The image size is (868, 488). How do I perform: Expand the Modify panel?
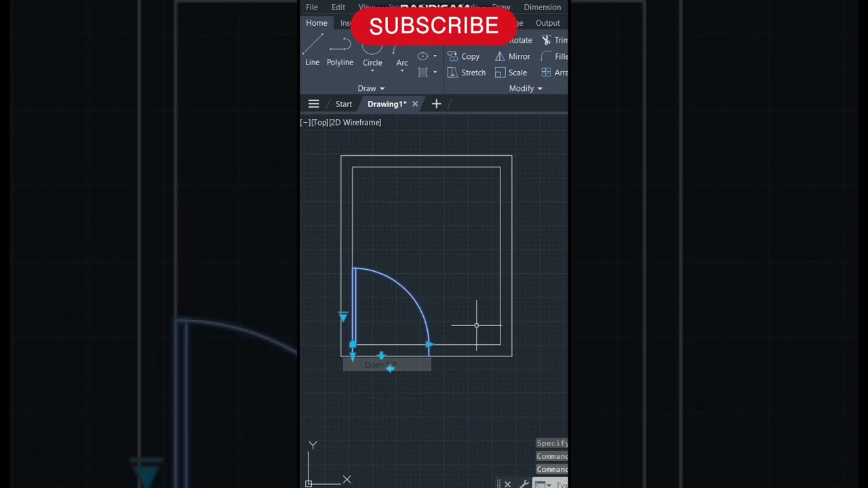(526, 88)
